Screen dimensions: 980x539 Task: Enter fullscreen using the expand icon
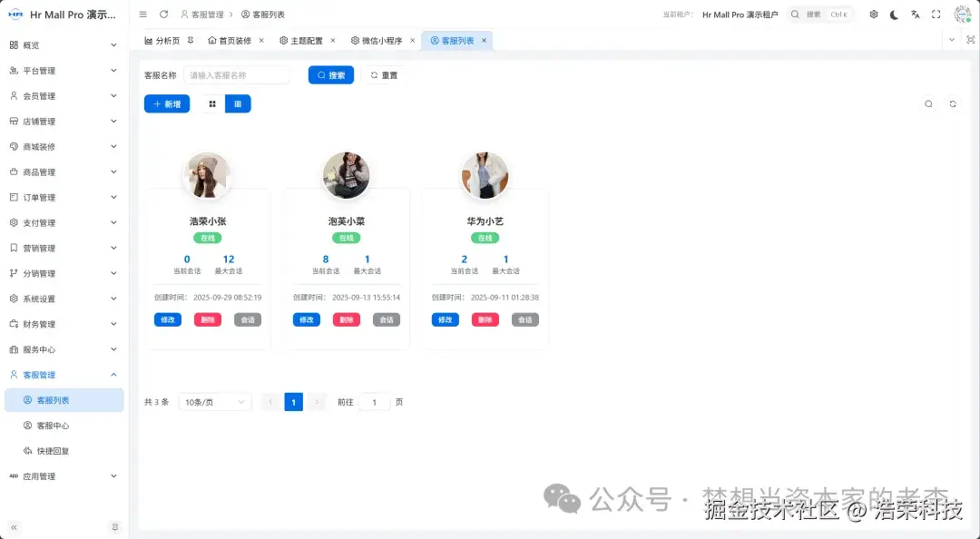(936, 14)
